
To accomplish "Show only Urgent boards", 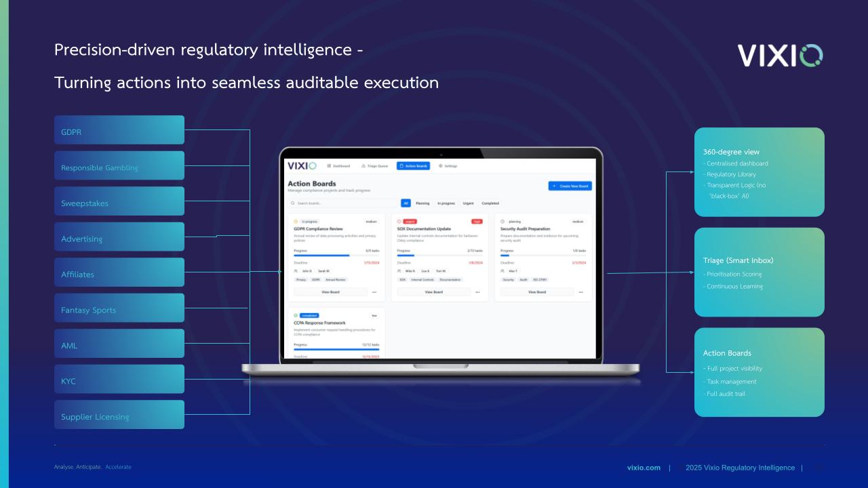I will 468,203.
